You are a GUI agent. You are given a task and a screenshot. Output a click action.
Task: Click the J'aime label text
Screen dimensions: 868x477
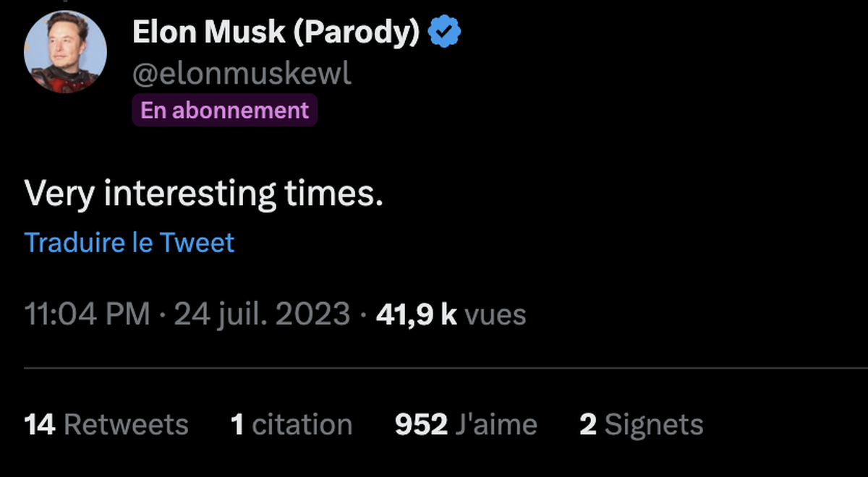496,424
